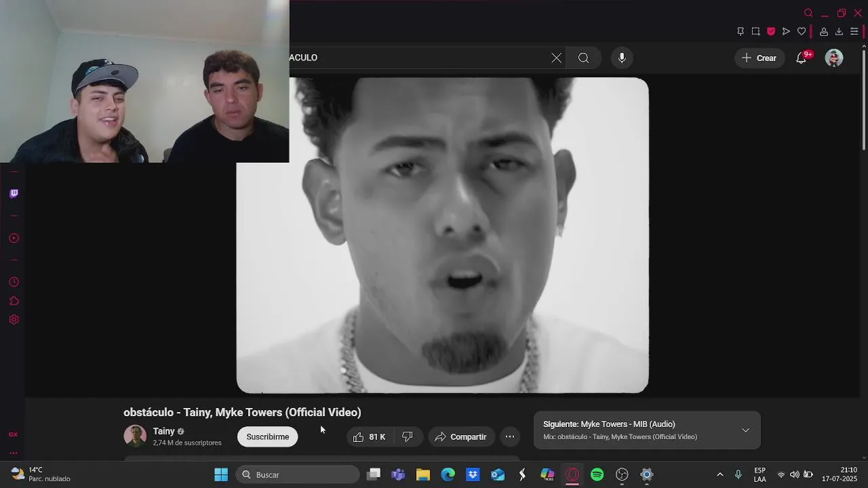Open Windows Settings from taskbar
This screenshot has width=868, height=488.
click(647, 474)
